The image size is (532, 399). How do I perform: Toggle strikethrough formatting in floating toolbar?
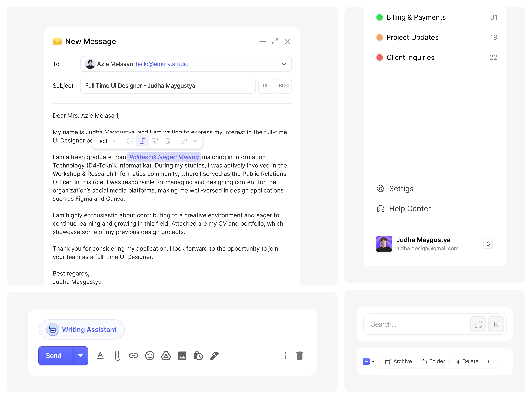pos(168,141)
